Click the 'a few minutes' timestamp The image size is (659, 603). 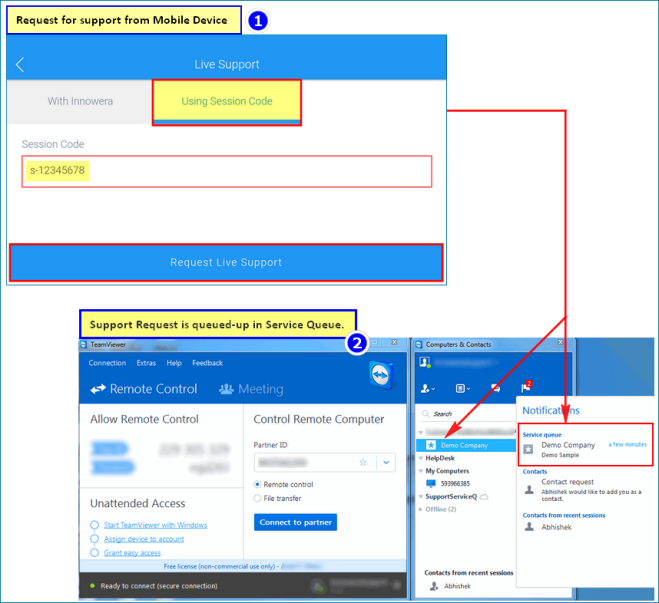click(628, 445)
